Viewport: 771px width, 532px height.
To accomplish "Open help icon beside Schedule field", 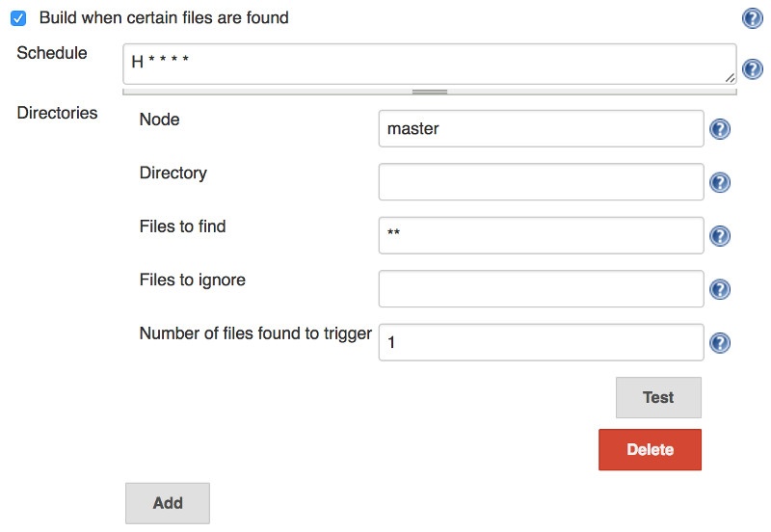I will point(753,68).
